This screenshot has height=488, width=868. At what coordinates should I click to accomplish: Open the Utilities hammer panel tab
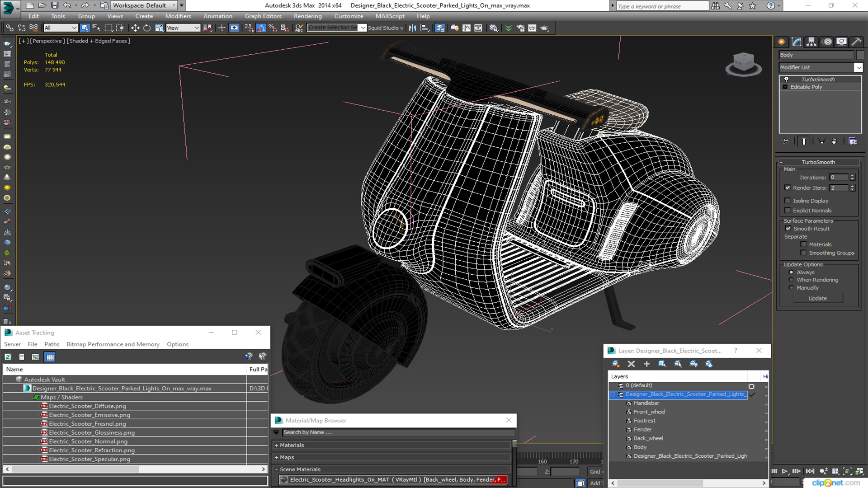click(856, 42)
